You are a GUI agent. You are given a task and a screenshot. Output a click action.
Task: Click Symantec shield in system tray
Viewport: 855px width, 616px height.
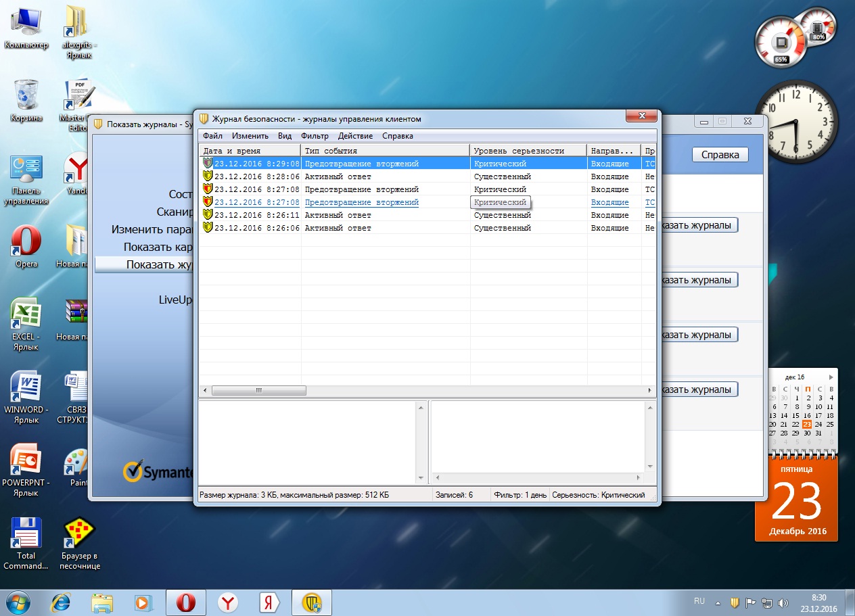tap(734, 602)
